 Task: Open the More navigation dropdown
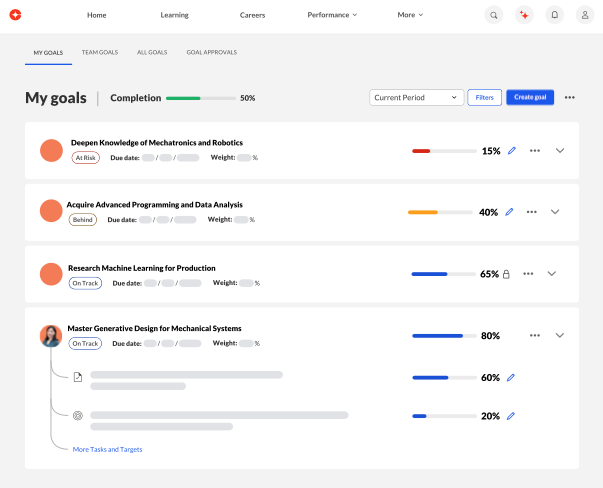(x=410, y=15)
